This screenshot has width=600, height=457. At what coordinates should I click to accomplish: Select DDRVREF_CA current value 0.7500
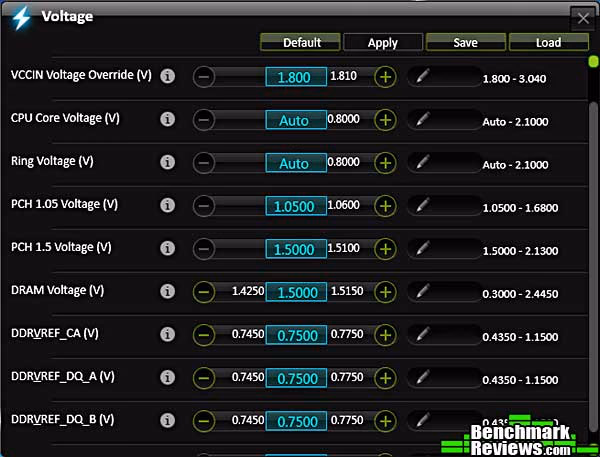296,335
